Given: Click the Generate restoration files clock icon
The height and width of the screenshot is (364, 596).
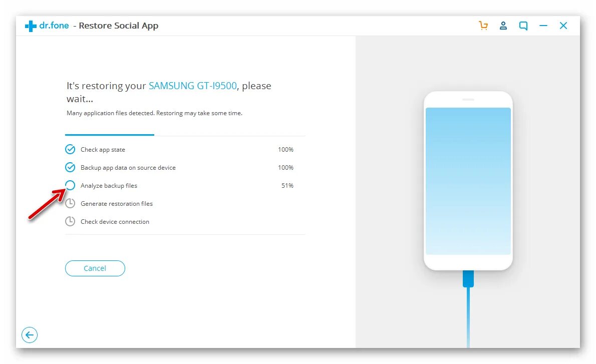Looking at the screenshot, I should (70, 203).
